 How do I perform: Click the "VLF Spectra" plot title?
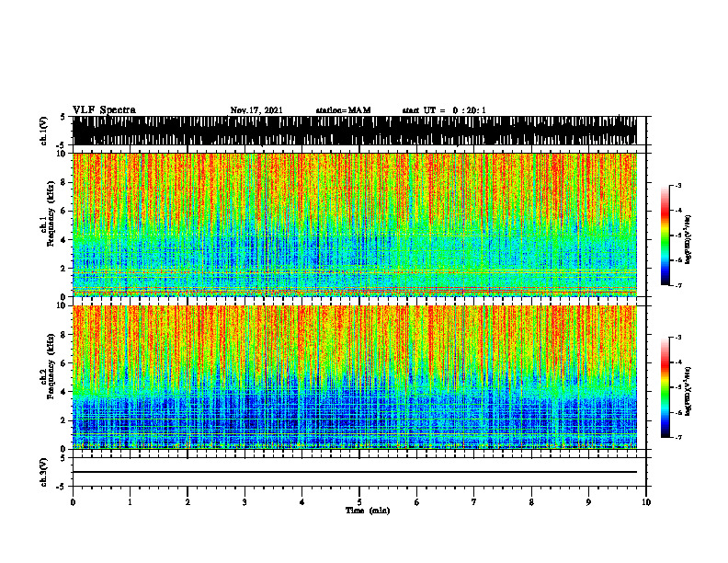pyautogui.click(x=104, y=110)
